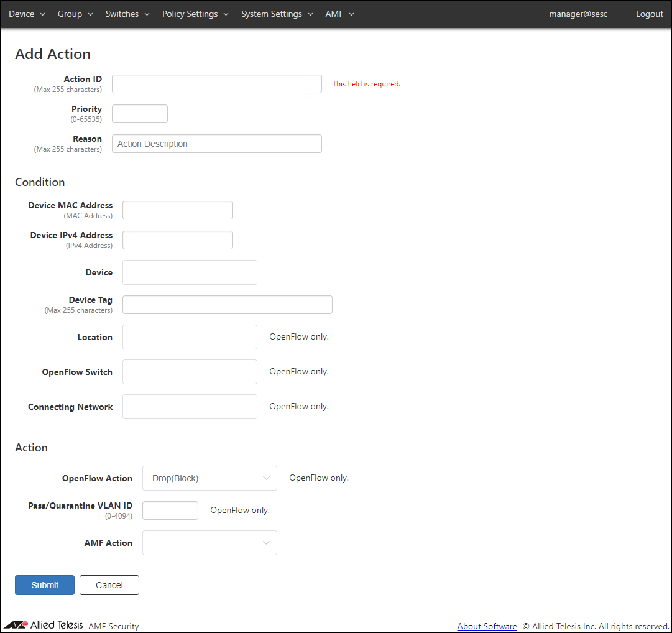Click the Priority input field
The width and height of the screenshot is (672, 633).
pyautogui.click(x=140, y=114)
